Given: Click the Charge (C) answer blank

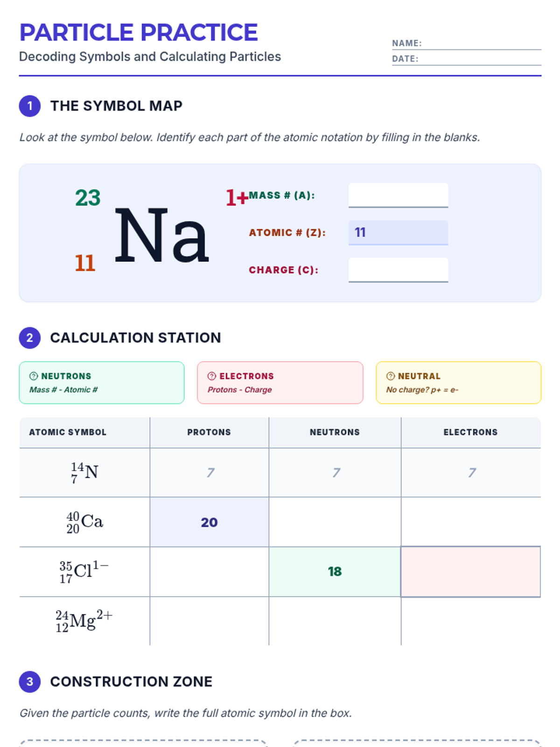Looking at the screenshot, I should (398, 270).
